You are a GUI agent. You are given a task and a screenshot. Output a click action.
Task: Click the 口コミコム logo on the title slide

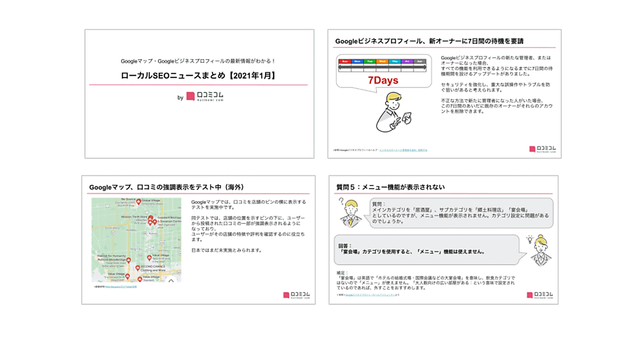(204, 97)
